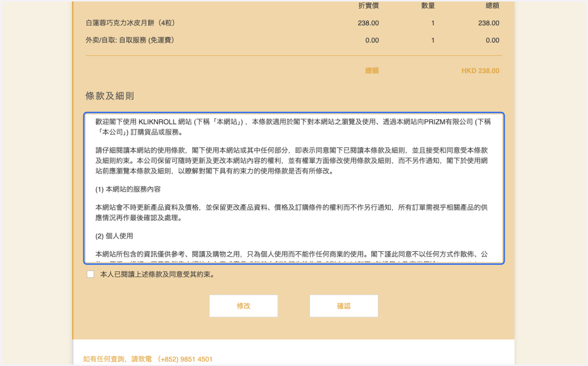
Task: Click the HKD 238.00 total amount
Action: pyautogui.click(x=480, y=71)
